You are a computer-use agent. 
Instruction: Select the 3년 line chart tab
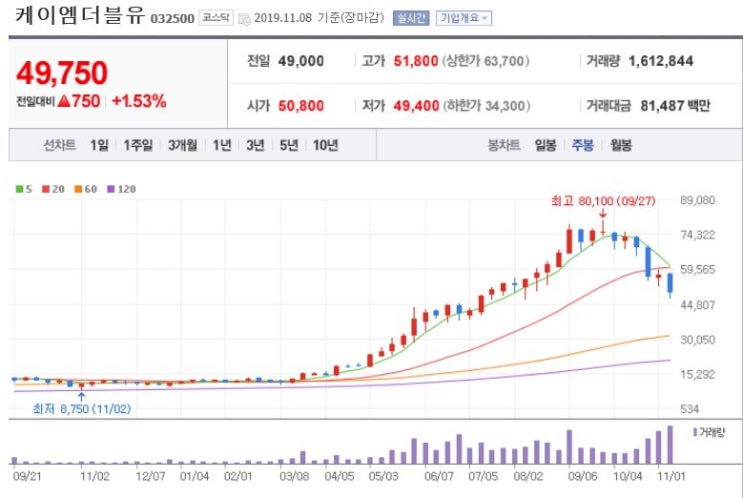click(255, 145)
